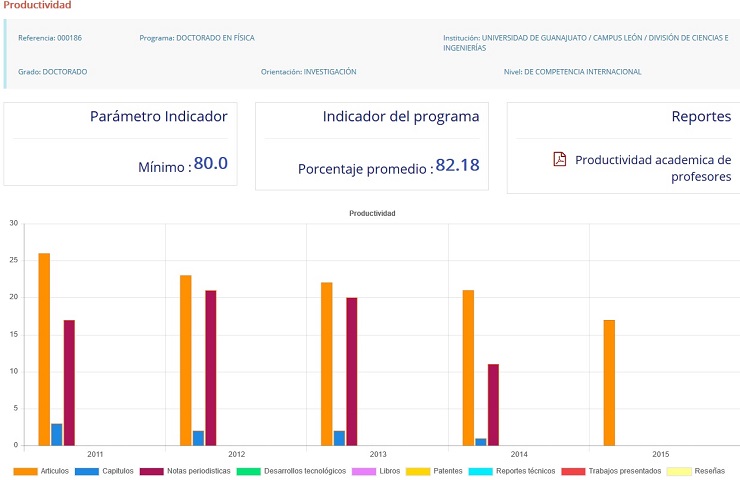Select the 2013 crimson Notas periodísticas bar
This screenshot has width=740, height=480.
click(352, 371)
